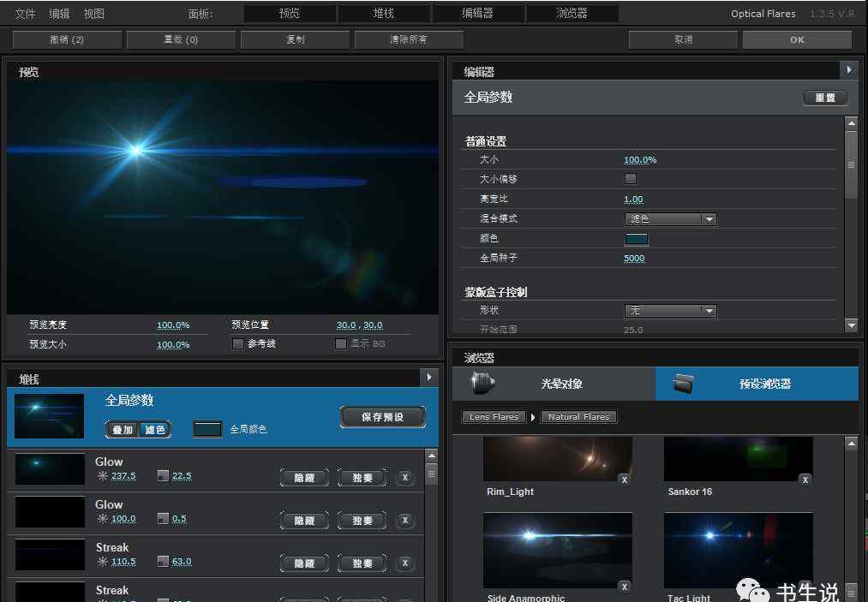Edit the 大小 value 100.0%

tap(640, 160)
